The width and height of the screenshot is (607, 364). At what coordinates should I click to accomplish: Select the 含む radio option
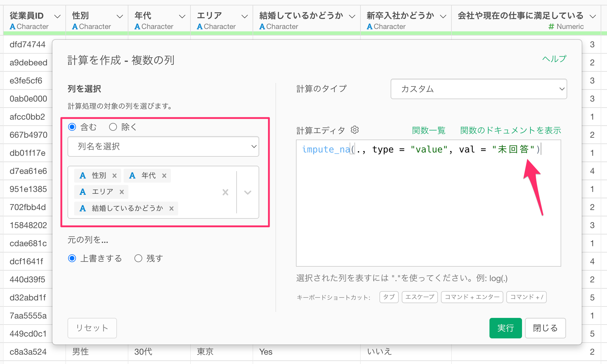point(72,127)
